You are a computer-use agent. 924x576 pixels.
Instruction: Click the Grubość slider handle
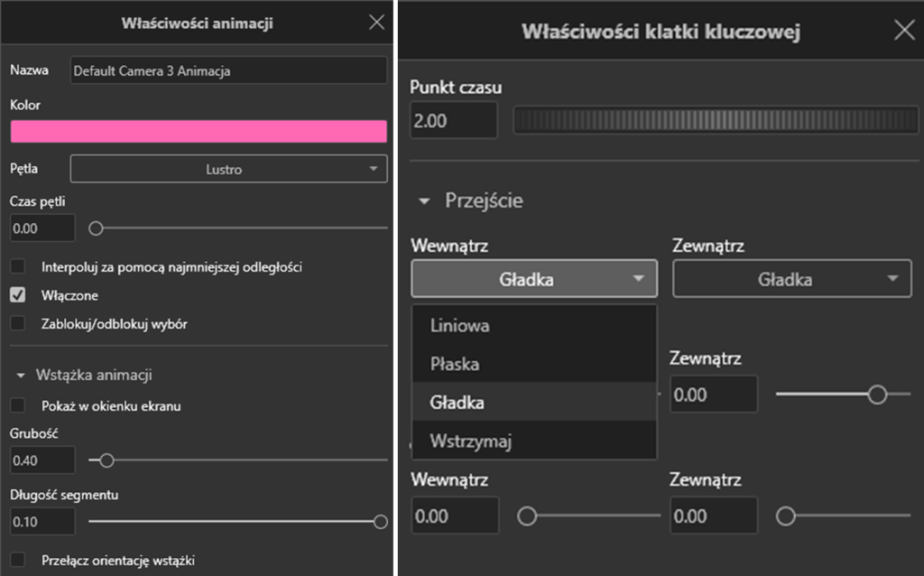(107, 460)
